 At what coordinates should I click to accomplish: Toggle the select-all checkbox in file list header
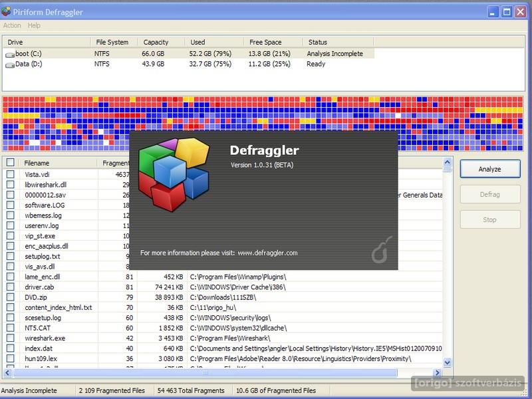pyautogui.click(x=11, y=162)
